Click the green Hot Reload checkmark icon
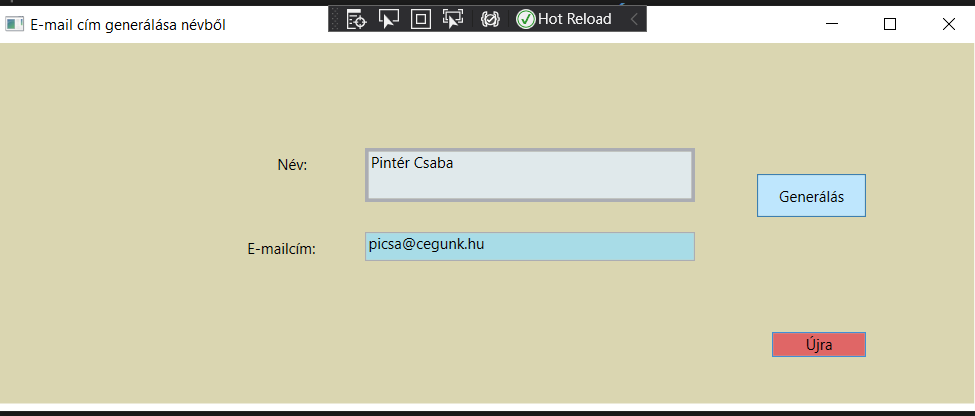The height and width of the screenshot is (416, 975). [525, 18]
